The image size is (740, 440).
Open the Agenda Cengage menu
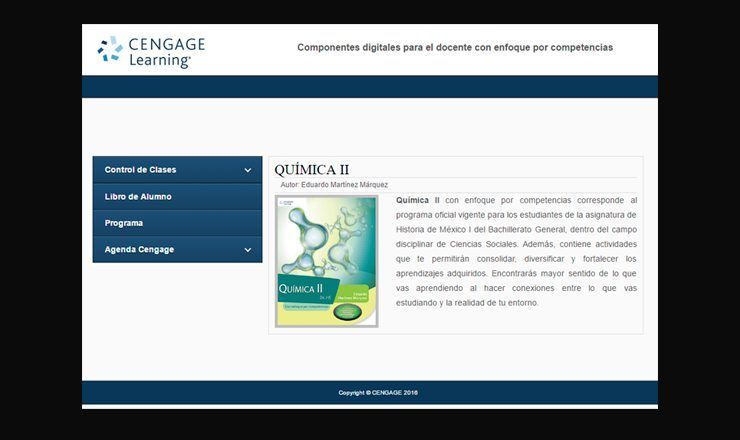click(x=177, y=249)
